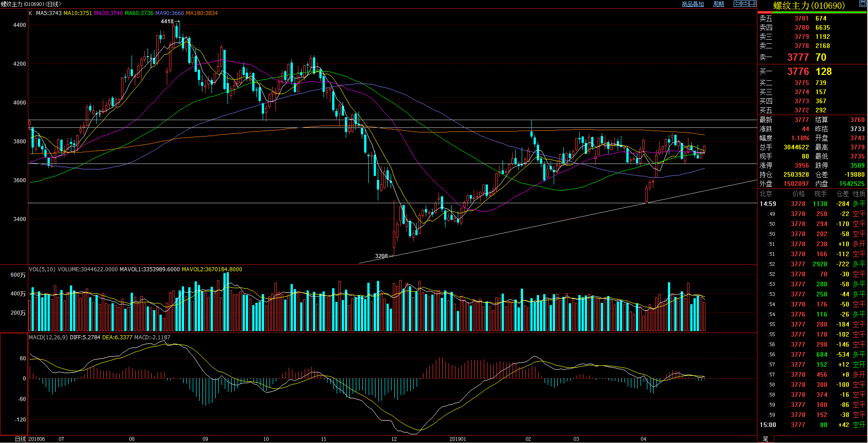Click the 持仓 value 2503928
Viewport: 868px width, 443px height.
click(796, 175)
